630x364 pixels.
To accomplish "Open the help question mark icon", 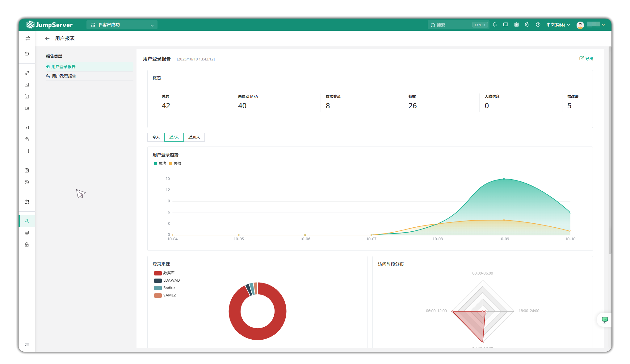I will [538, 25].
